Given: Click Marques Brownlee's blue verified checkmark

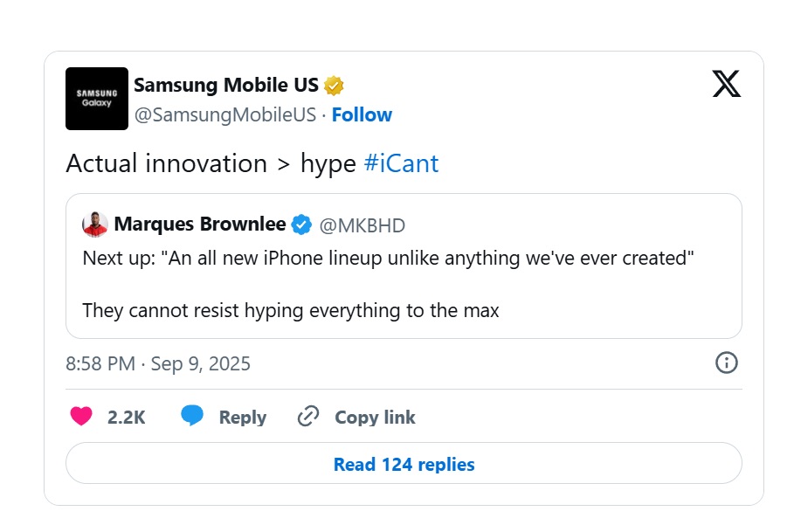Looking at the screenshot, I should (301, 225).
